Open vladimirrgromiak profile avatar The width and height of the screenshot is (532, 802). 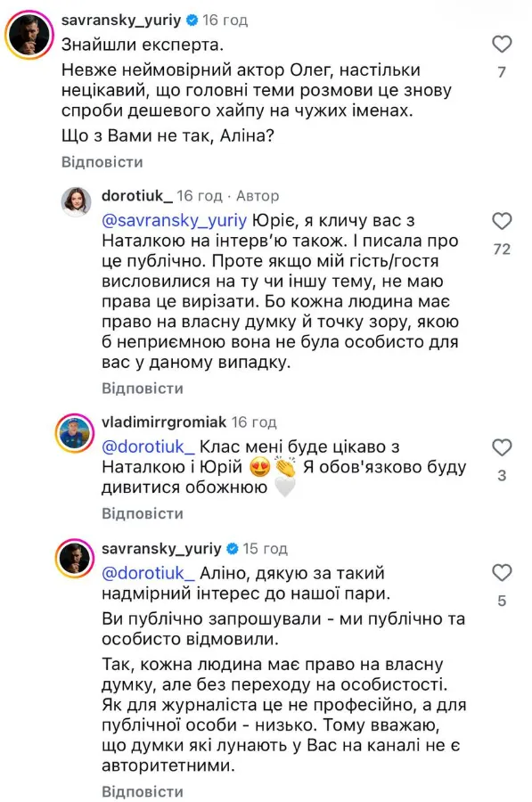75,434
